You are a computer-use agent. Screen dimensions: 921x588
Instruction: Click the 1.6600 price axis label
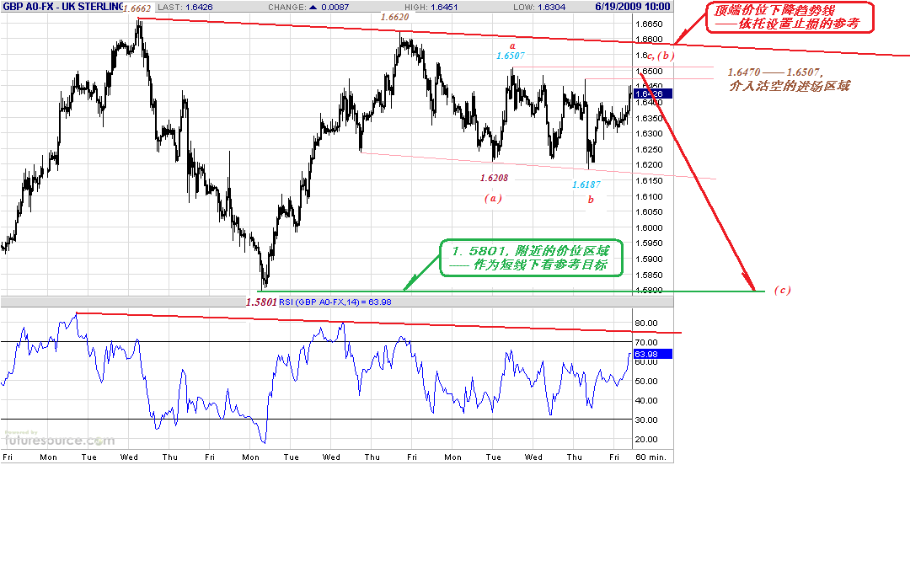click(649, 40)
